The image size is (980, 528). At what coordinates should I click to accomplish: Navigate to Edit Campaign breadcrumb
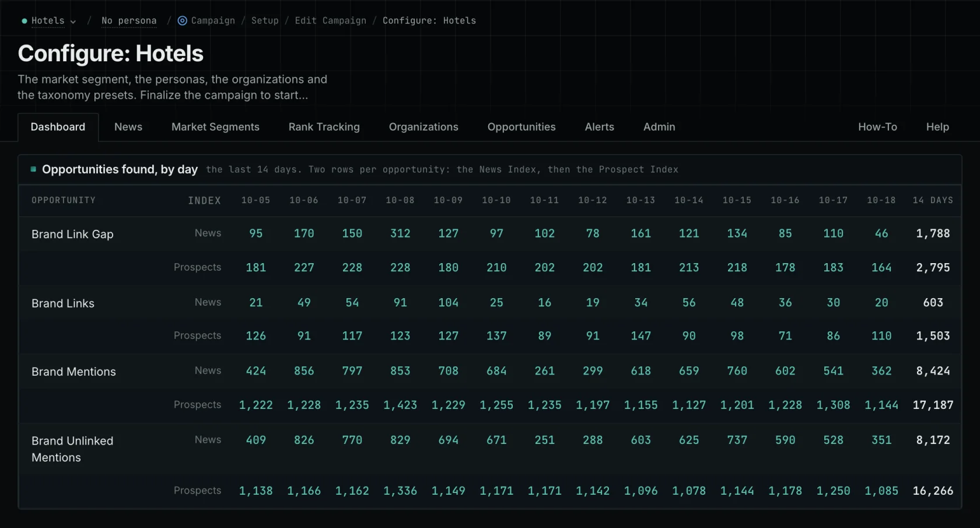coord(331,21)
